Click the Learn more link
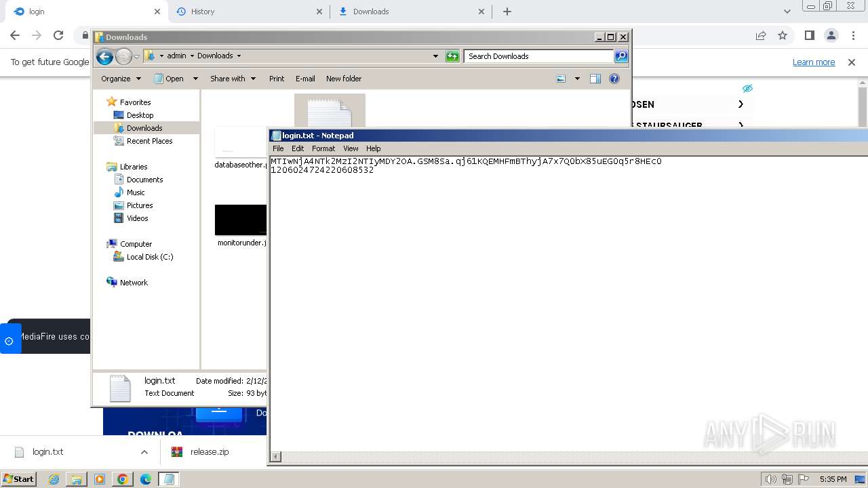The height and width of the screenshot is (488, 868). point(814,62)
